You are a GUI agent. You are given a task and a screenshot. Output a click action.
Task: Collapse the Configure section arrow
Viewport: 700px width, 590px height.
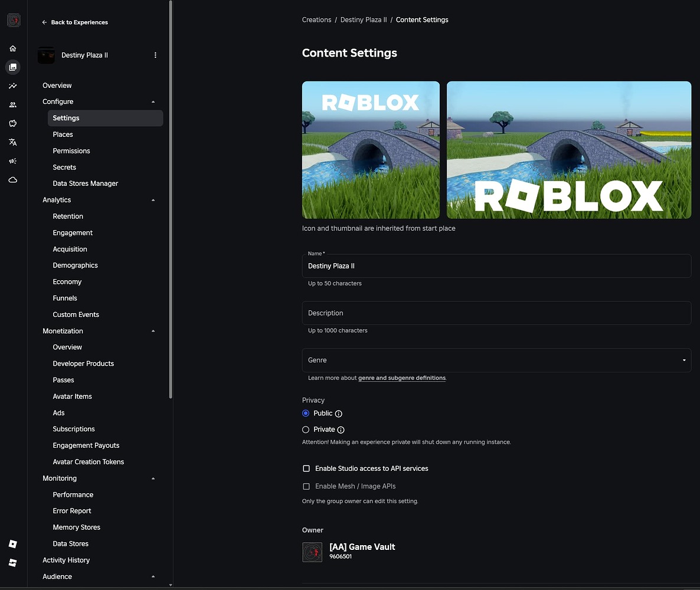coord(153,101)
